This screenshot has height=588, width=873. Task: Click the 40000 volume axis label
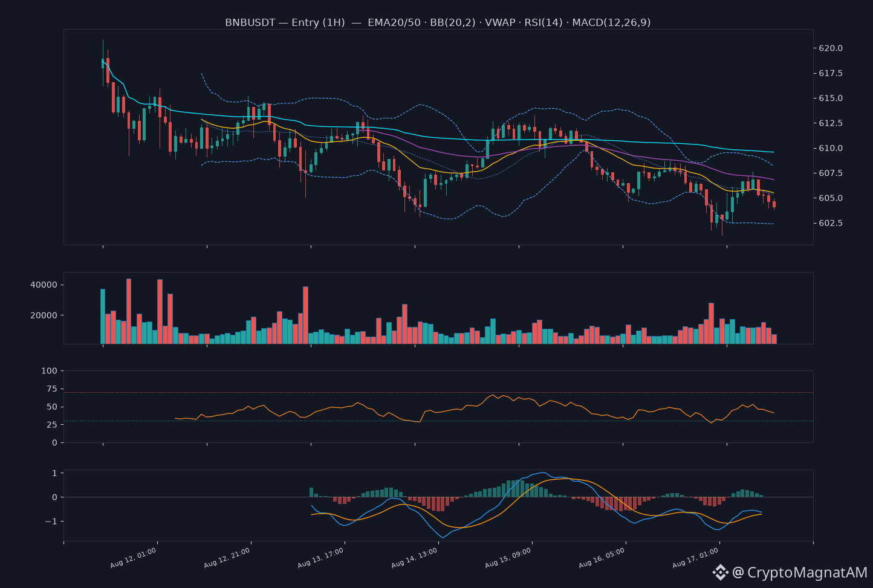pyautogui.click(x=44, y=285)
